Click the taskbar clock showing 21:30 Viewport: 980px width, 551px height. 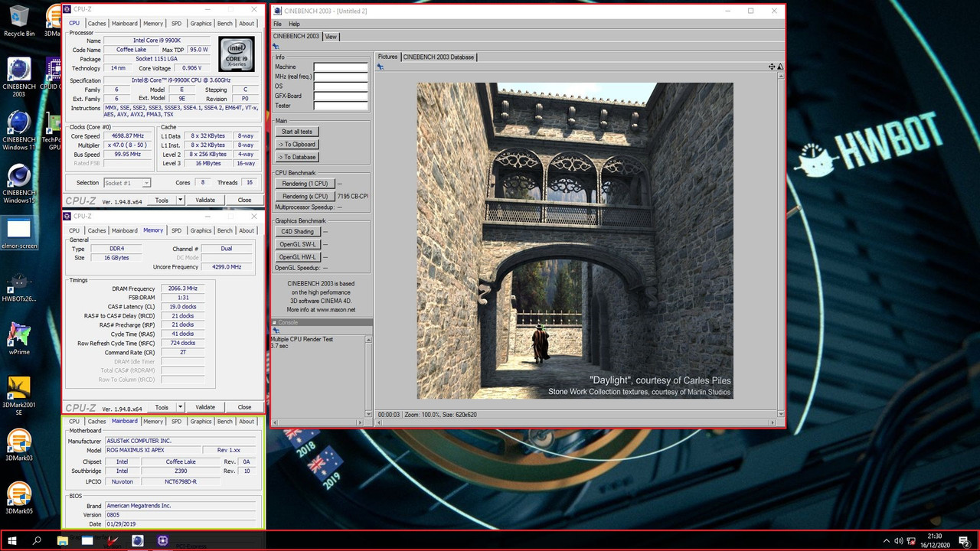[935, 541]
